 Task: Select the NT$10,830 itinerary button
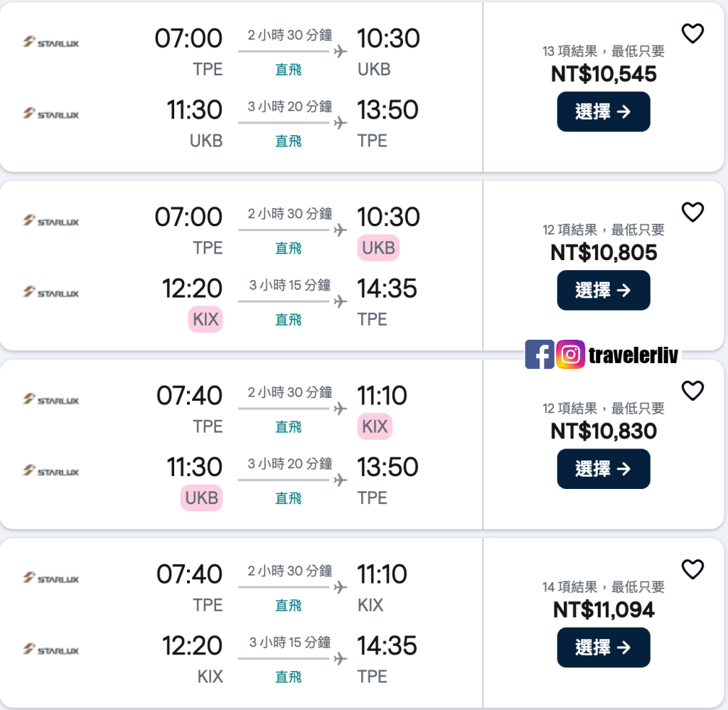tap(603, 468)
